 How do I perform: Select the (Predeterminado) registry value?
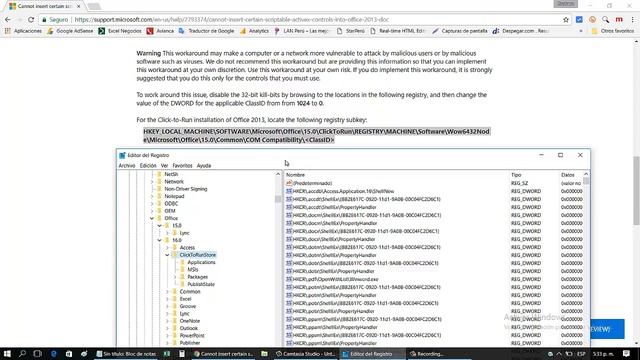click(x=312, y=183)
